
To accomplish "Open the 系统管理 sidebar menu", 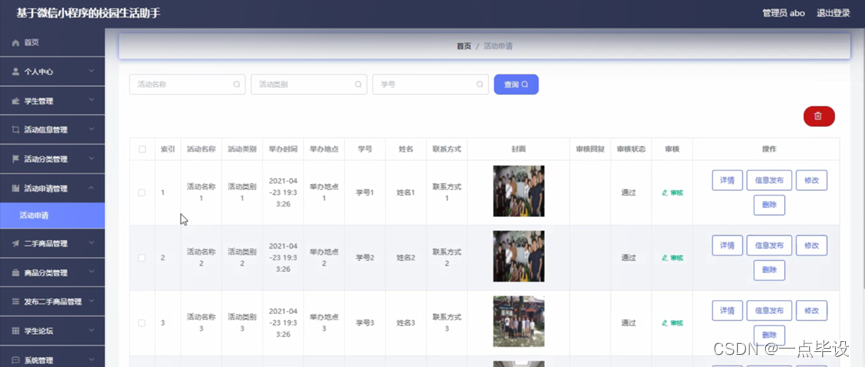I will (x=52, y=359).
